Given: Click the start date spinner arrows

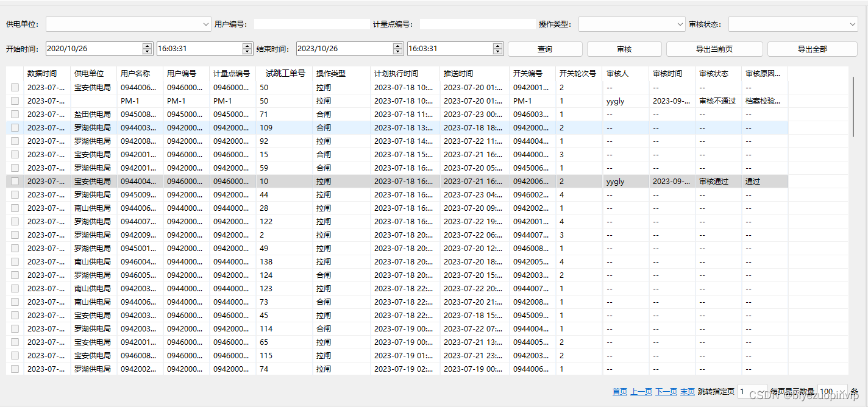Looking at the screenshot, I should (148, 49).
